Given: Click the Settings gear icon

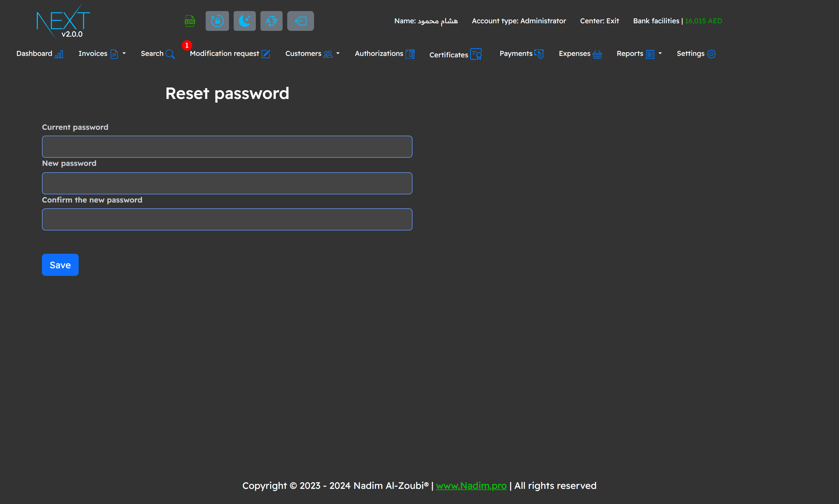Looking at the screenshot, I should point(696,54).
